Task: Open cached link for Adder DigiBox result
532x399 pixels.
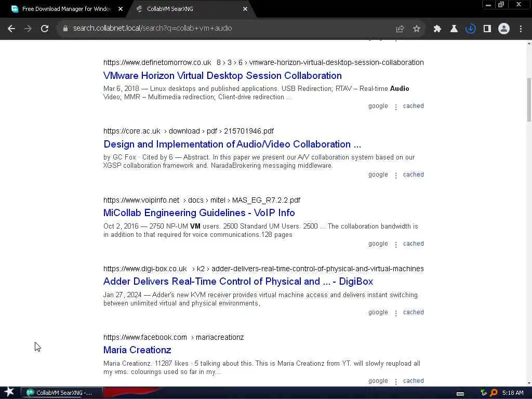Action: coord(413,312)
